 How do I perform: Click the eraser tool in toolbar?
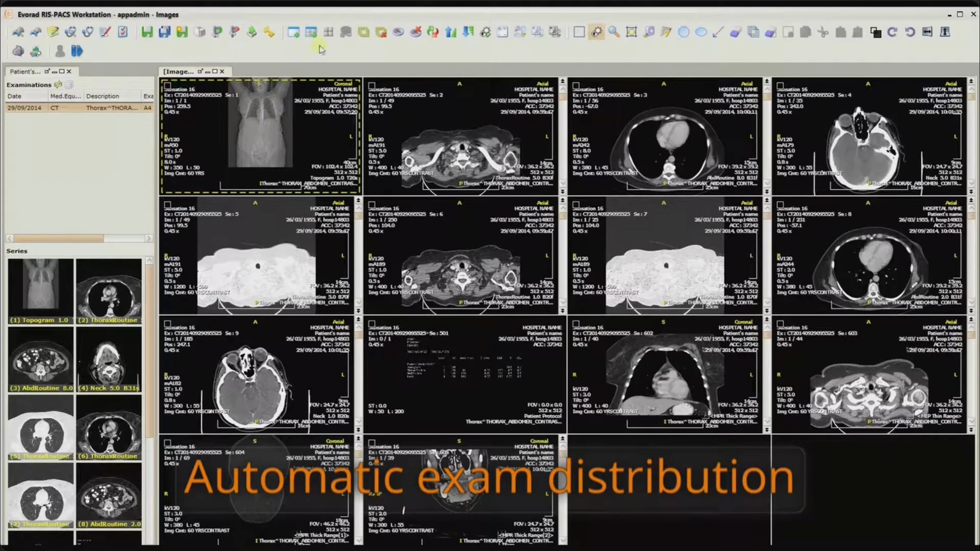tap(736, 32)
